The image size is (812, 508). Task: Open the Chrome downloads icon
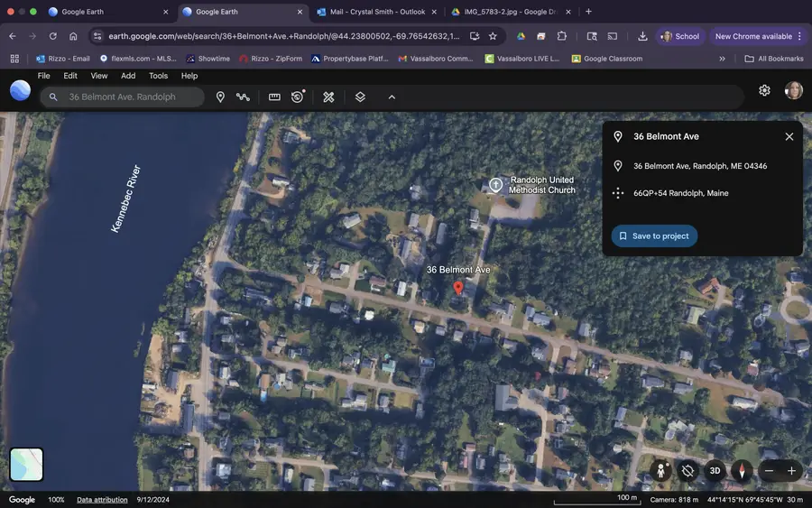[642, 36]
